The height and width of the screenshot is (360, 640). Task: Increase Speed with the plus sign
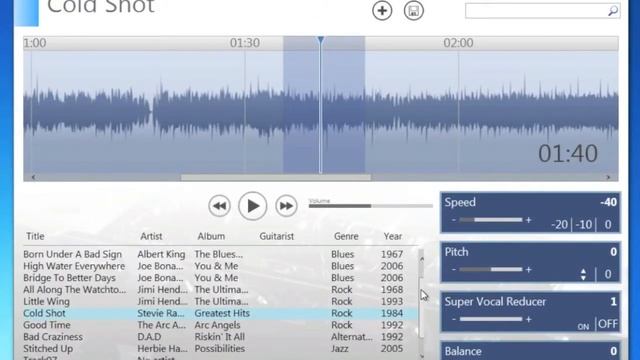point(529,220)
